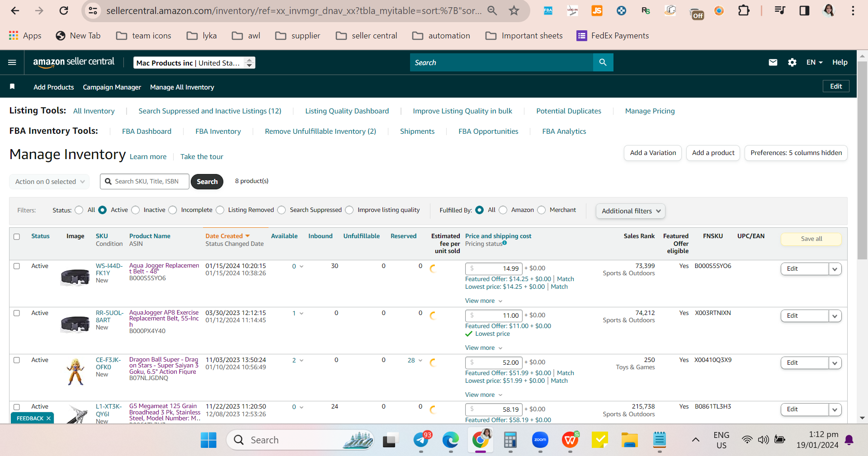Open Microsoft Edge from the taskbar
The width and height of the screenshot is (868, 456).
(450, 440)
